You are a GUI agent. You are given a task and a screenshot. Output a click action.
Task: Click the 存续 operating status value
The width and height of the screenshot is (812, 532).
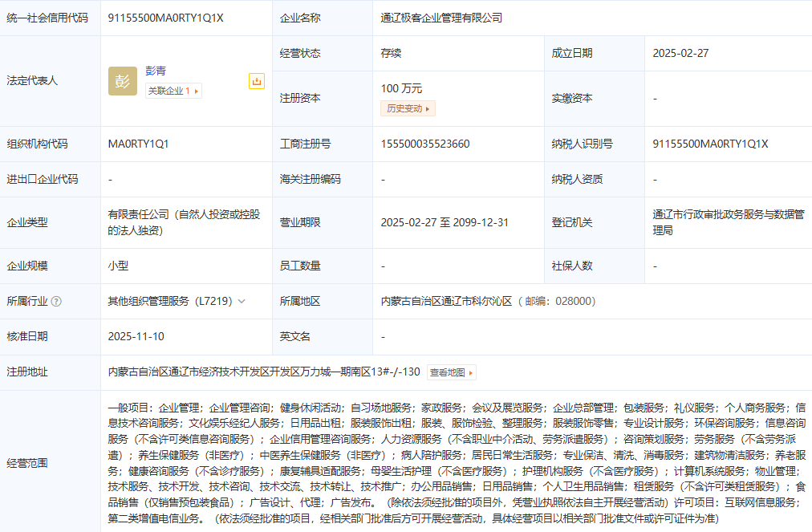(x=392, y=54)
